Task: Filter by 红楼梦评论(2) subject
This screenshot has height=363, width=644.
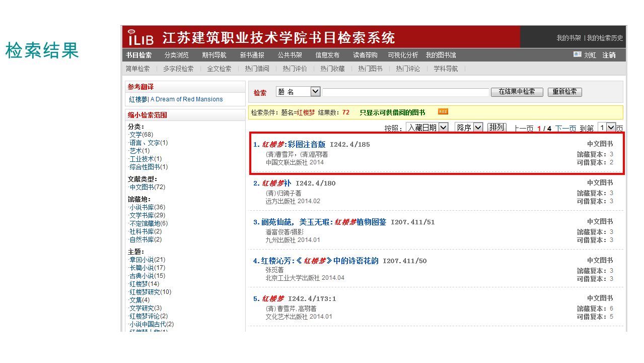Action: (149, 316)
